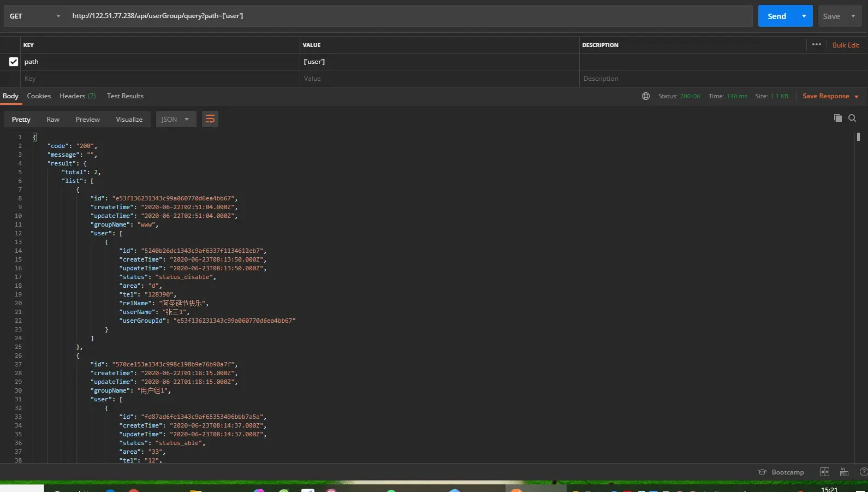Click the Status 200 OK text
Screen dimensions: 868x492
click(679, 96)
